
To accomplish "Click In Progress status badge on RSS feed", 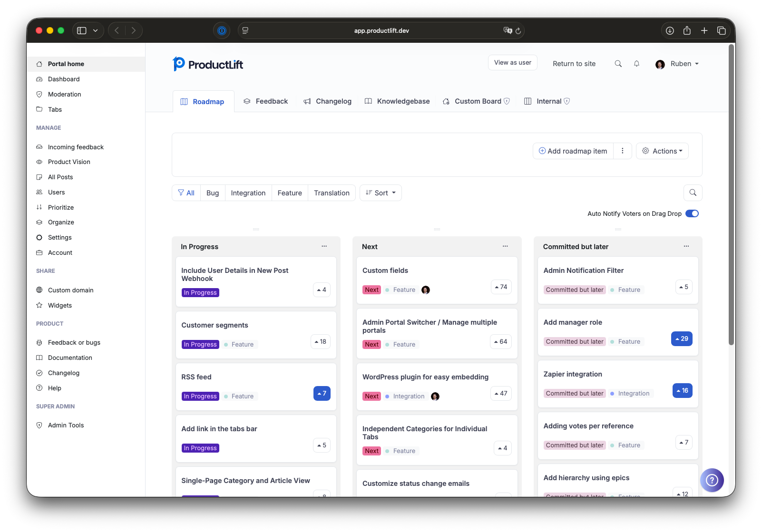I will (200, 396).
